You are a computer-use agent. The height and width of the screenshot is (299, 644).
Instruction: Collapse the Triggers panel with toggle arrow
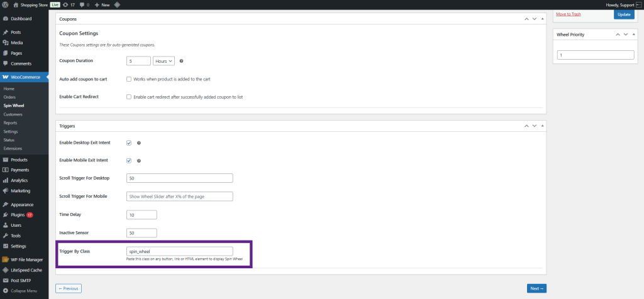point(542,126)
